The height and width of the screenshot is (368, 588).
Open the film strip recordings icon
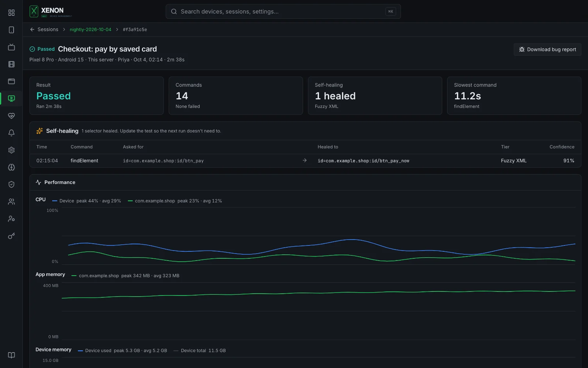11,64
